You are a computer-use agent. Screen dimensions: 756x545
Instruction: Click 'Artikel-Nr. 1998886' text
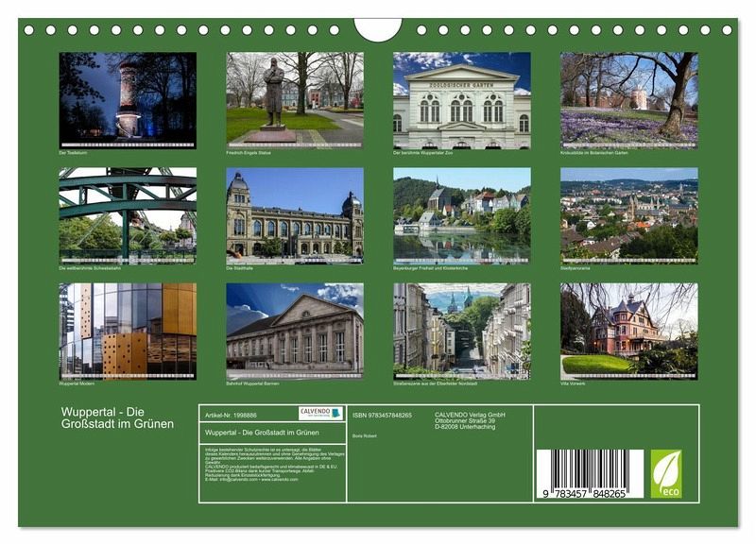coord(231,415)
